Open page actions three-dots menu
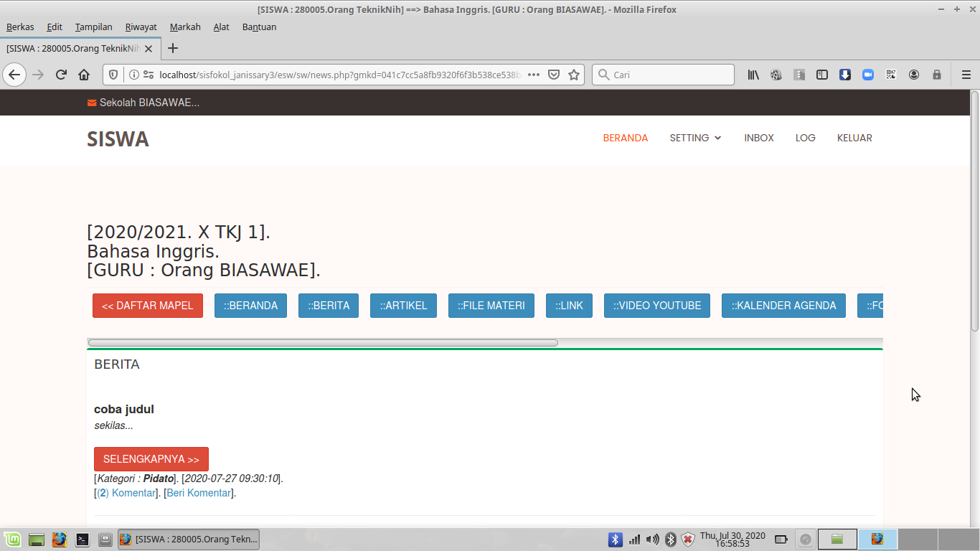The width and height of the screenshot is (980, 551). pyautogui.click(x=534, y=75)
